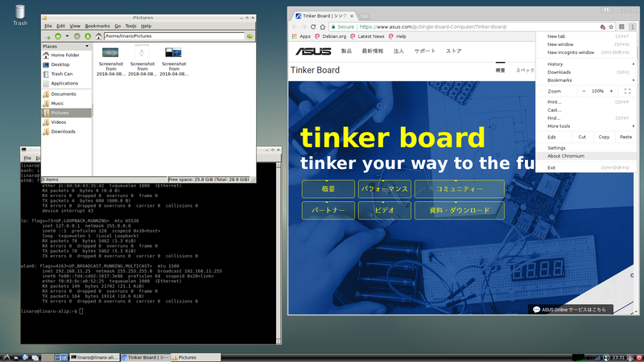The width and height of the screenshot is (644, 362).
Task: Click the ビデオ button on the page
Action: [385, 210]
